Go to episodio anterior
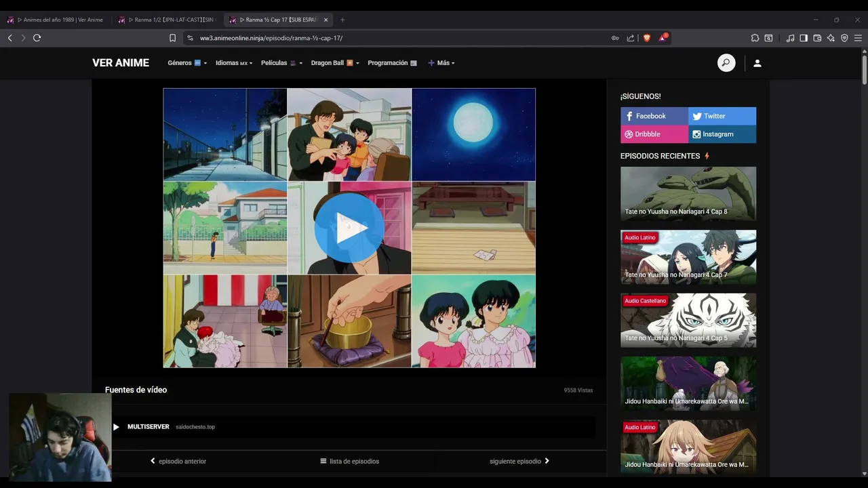Viewport: 868px width, 488px height. (x=178, y=462)
